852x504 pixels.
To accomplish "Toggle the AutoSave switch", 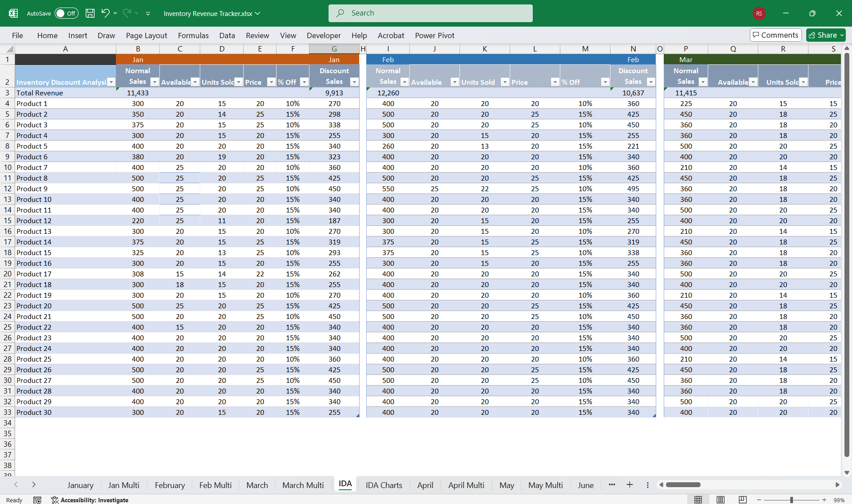I will coord(67,13).
